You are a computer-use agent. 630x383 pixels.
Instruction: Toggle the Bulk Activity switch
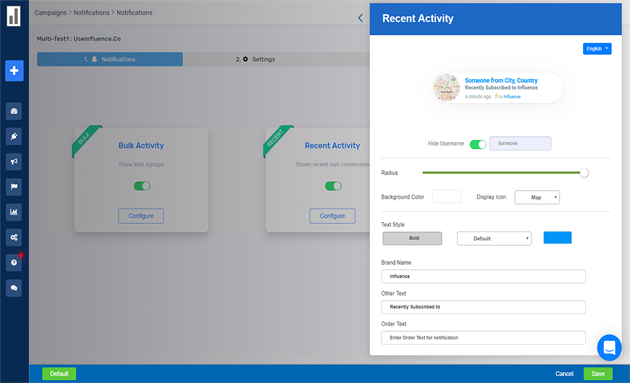pos(142,186)
